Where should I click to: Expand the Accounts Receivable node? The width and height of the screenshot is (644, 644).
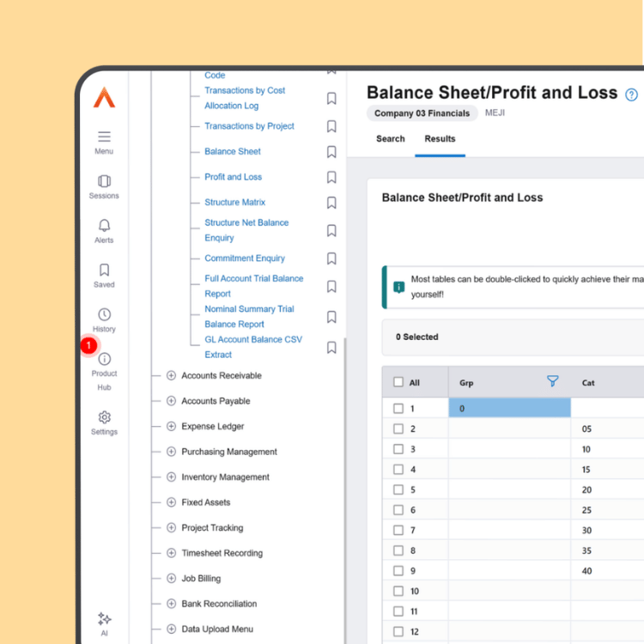pyautogui.click(x=171, y=375)
